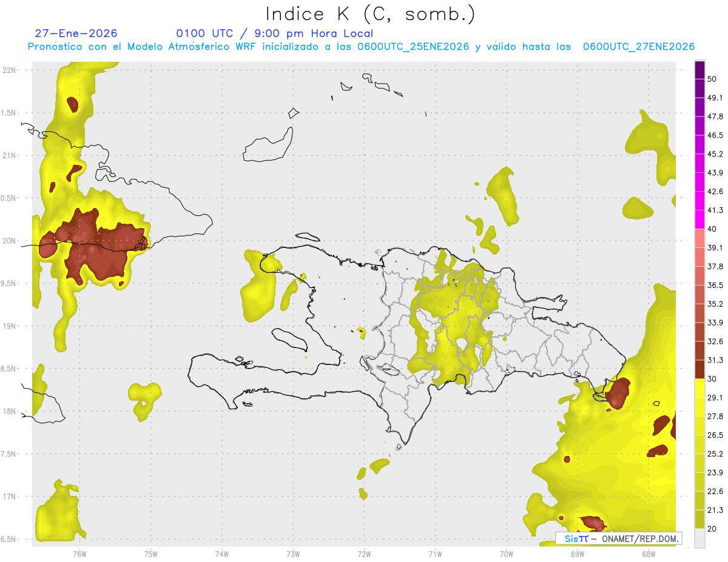Click the colorbar value "43.9"

(x=715, y=173)
